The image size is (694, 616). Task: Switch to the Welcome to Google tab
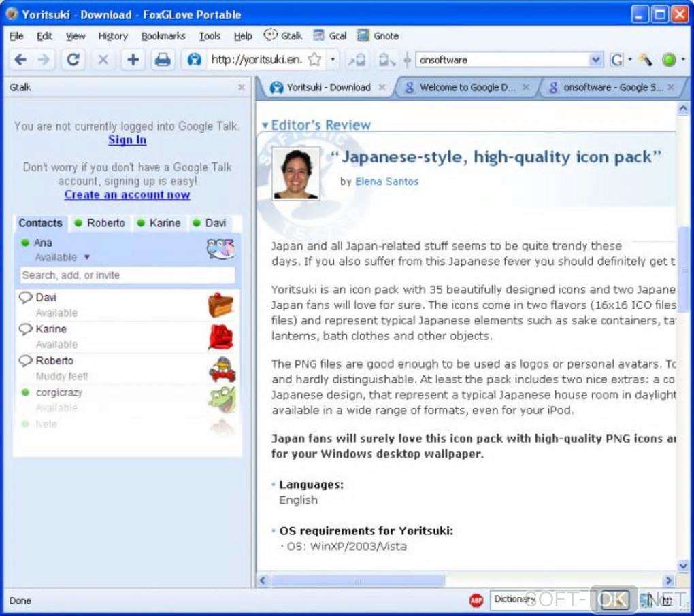tap(465, 87)
